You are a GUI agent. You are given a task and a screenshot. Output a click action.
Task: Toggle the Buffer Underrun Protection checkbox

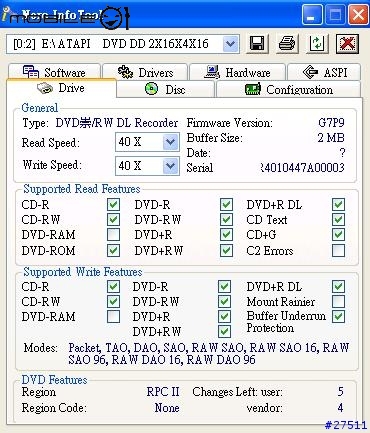click(338, 316)
